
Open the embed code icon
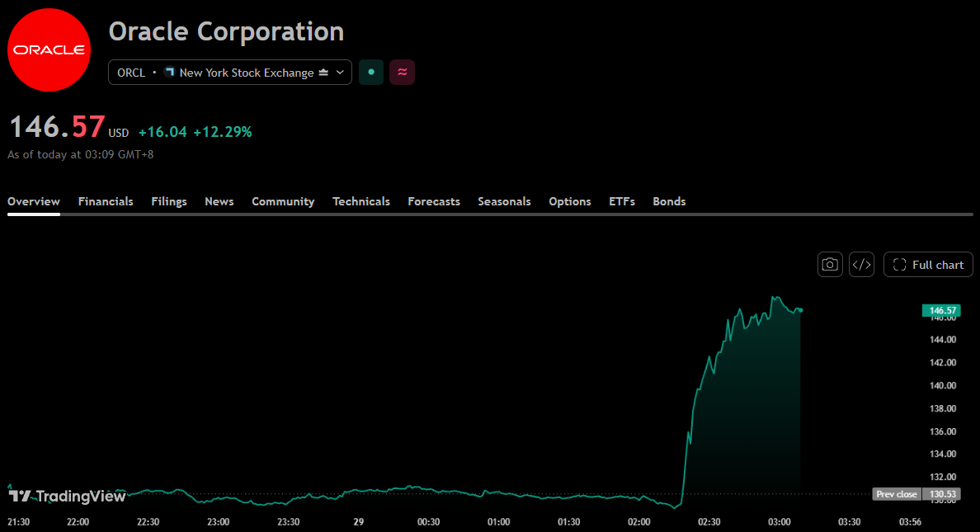coord(861,265)
